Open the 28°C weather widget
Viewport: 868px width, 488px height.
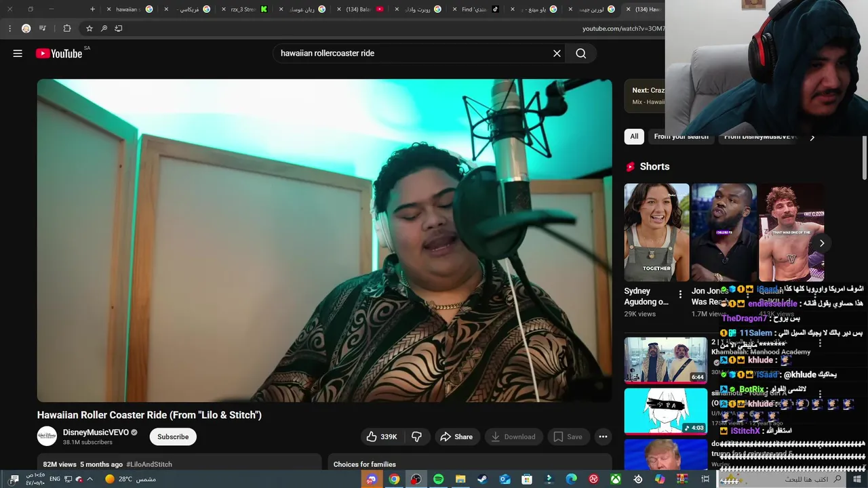point(130,479)
